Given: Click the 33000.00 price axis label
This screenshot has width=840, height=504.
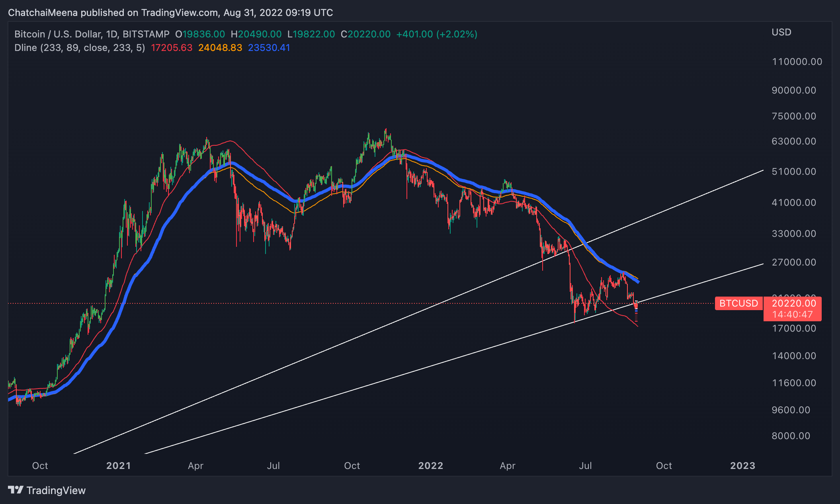Looking at the screenshot, I should click(794, 234).
